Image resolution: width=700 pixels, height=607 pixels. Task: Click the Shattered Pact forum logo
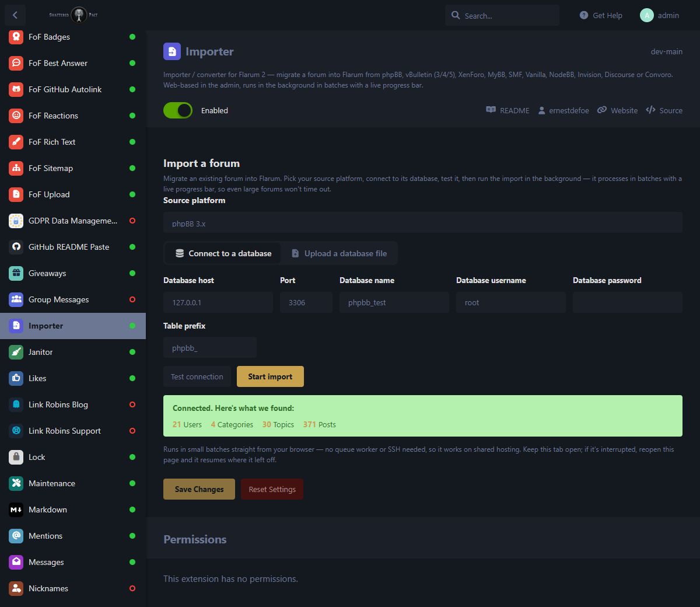coord(73,15)
